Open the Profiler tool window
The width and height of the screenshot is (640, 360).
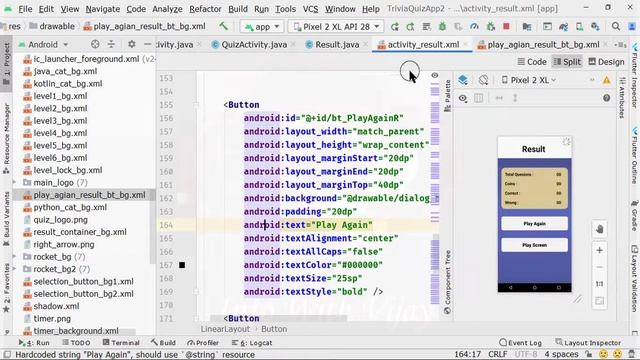click(203, 343)
